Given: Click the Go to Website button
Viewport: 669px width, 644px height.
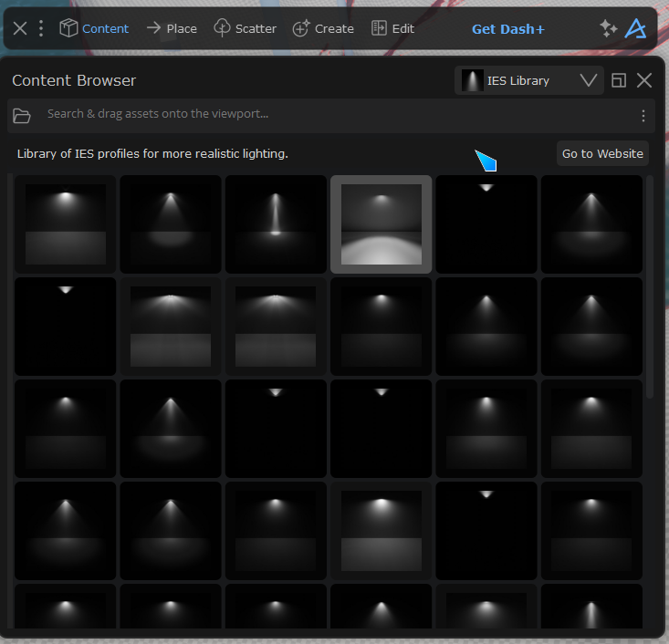Looking at the screenshot, I should tap(602, 153).
